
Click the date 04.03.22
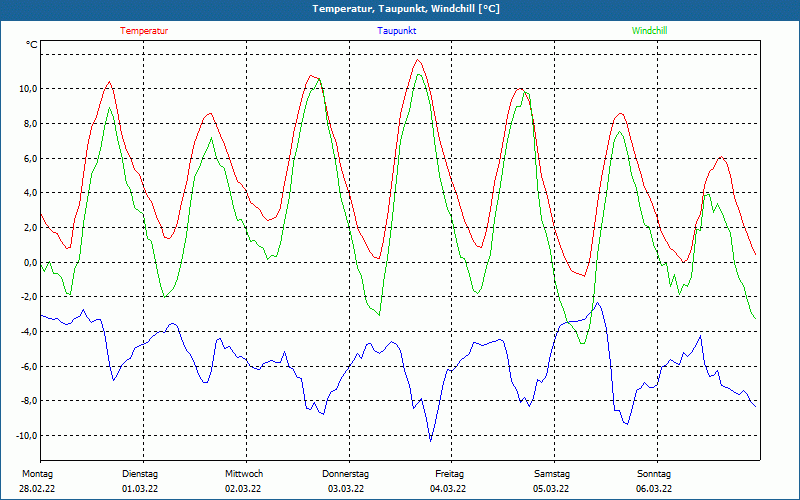click(448, 489)
